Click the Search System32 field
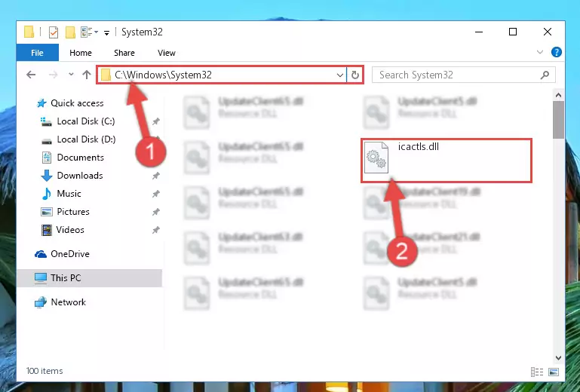This screenshot has height=392, width=580. (464, 75)
